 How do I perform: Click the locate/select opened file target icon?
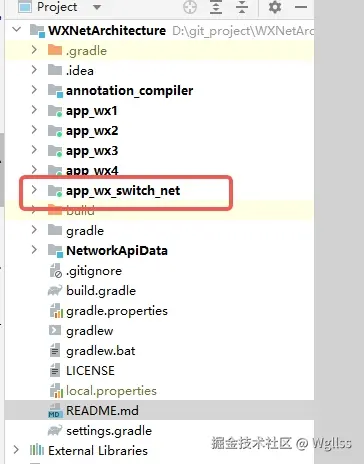(190, 7)
